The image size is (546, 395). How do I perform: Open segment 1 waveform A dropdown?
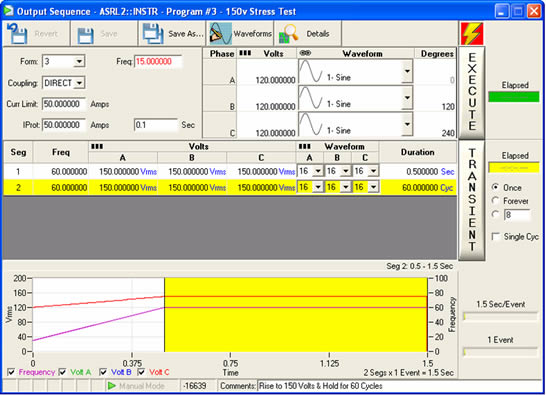[318, 171]
